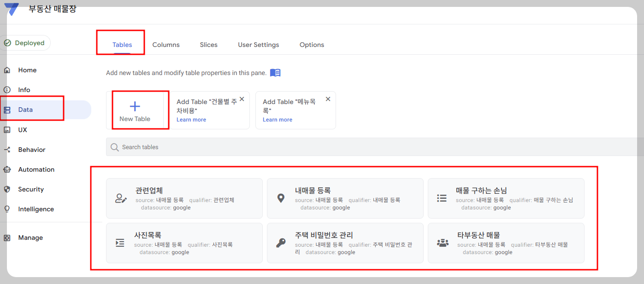
Task: Open the documentation book icon next to pane description
Action: [x=275, y=72]
